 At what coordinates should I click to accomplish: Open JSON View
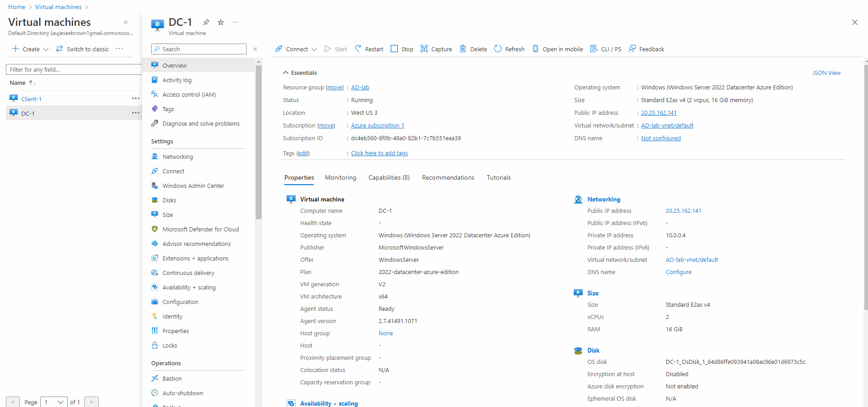coord(826,73)
